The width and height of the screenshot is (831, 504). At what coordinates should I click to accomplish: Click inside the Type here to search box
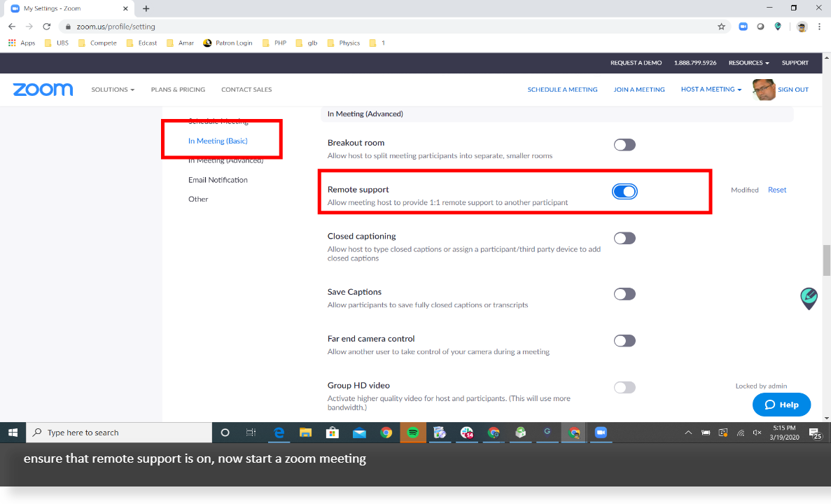pyautogui.click(x=119, y=433)
